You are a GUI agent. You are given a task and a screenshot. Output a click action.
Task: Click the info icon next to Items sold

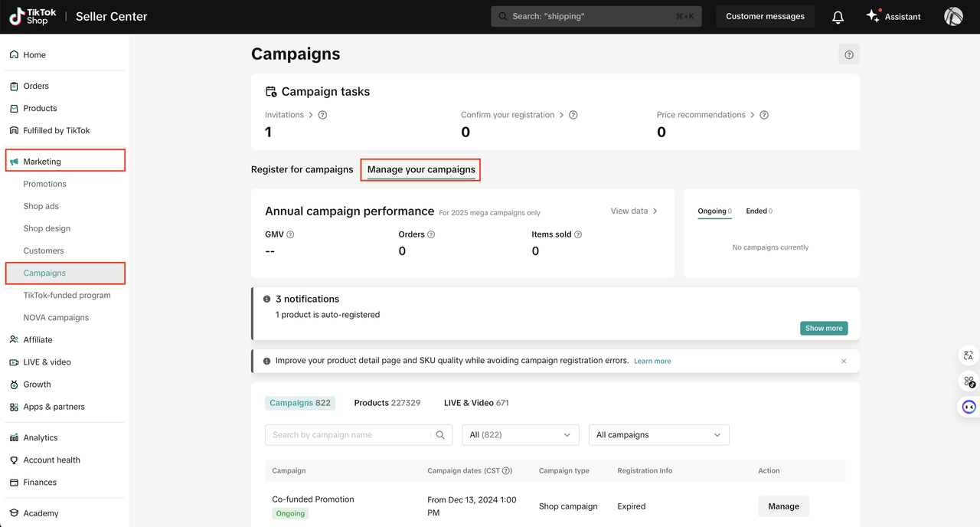(x=578, y=234)
